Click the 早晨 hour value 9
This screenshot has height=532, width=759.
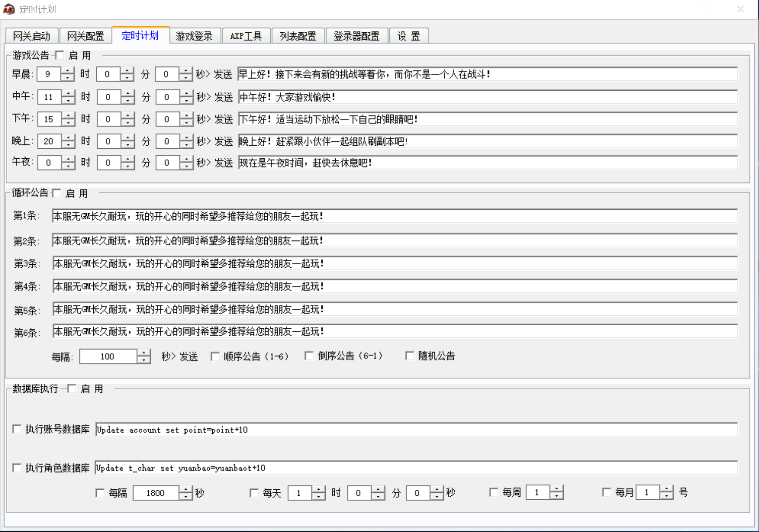[49, 74]
